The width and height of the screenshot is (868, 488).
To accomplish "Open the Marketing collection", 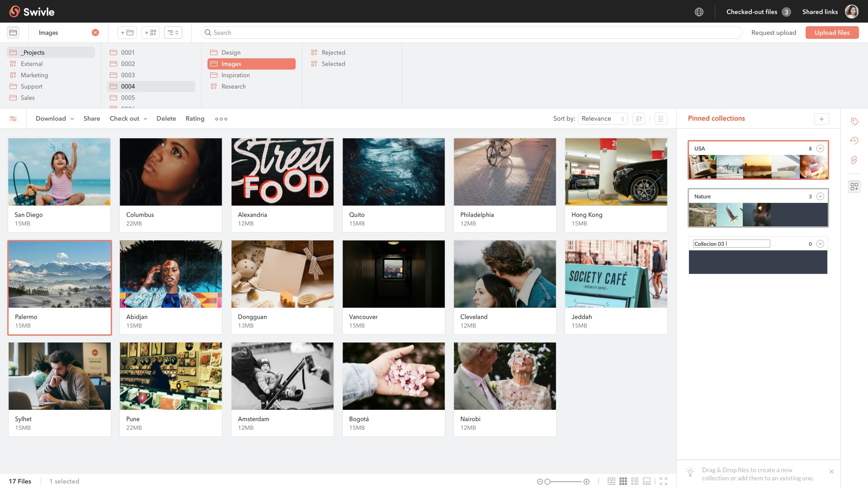I will coord(34,75).
